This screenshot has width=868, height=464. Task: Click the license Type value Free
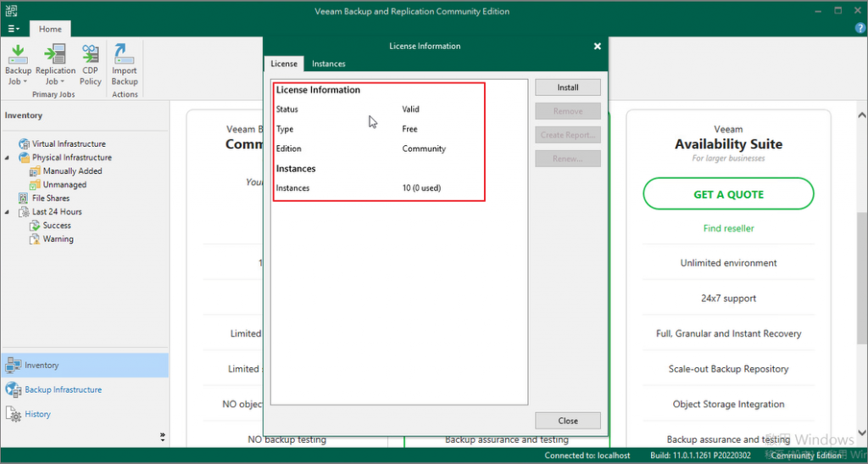tap(409, 129)
